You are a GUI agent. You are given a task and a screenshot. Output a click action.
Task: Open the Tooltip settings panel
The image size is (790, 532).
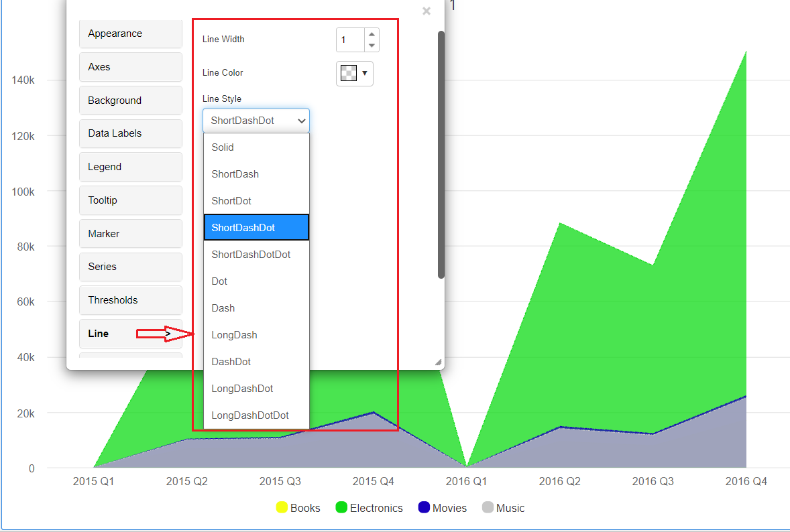pos(130,200)
